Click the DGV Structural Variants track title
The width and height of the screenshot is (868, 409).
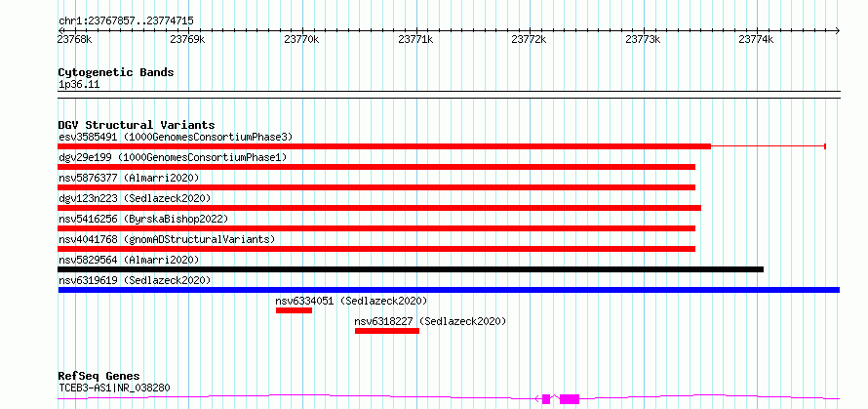click(137, 125)
